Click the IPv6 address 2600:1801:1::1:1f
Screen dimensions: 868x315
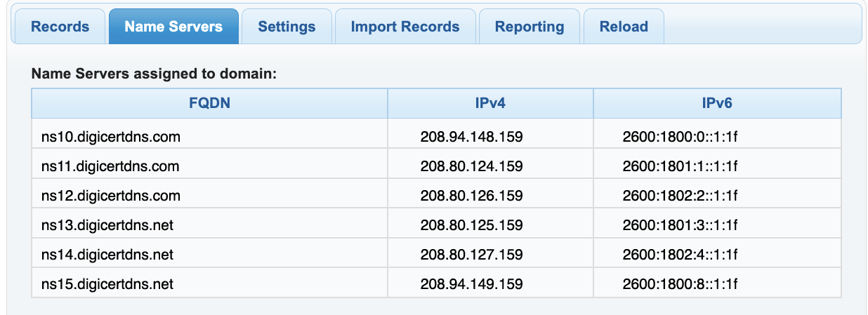[x=679, y=166]
